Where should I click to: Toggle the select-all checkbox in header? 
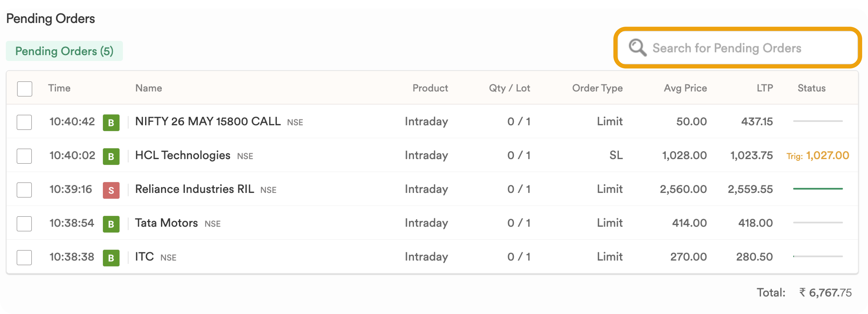click(x=25, y=89)
